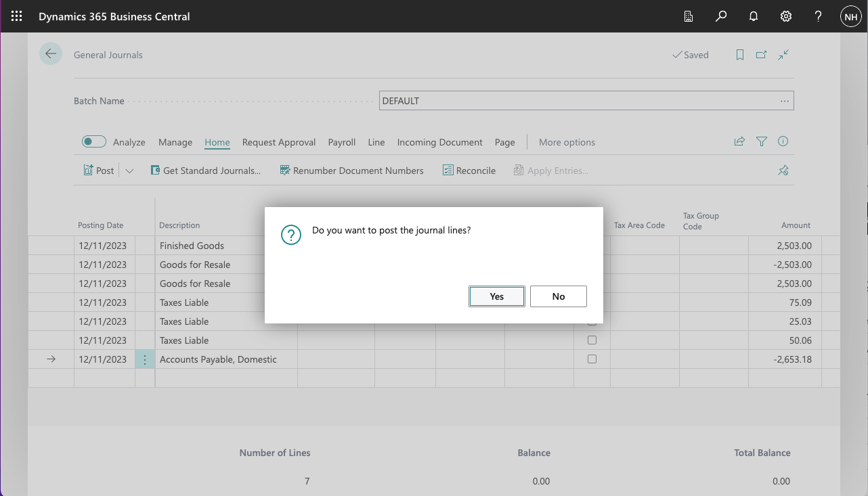This screenshot has height=496, width=868.
Task: Open the app launcher waffle menu
Action: pos(17,16)
